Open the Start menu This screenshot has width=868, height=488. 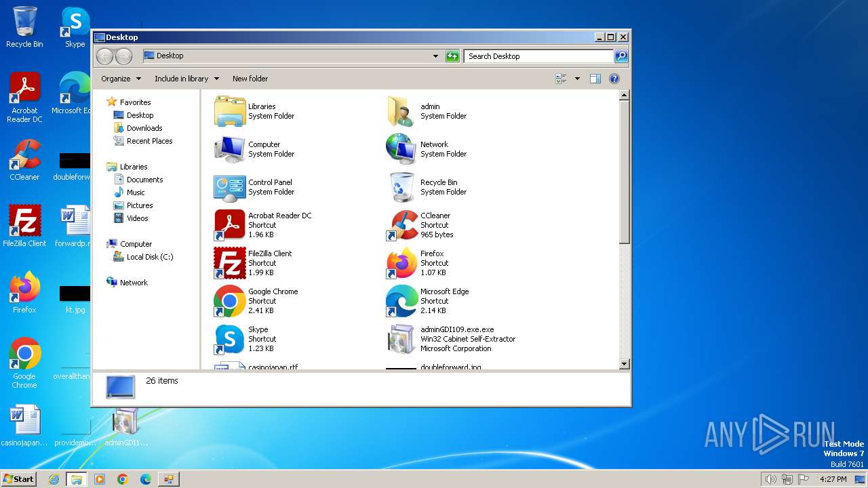click(18, 479)
